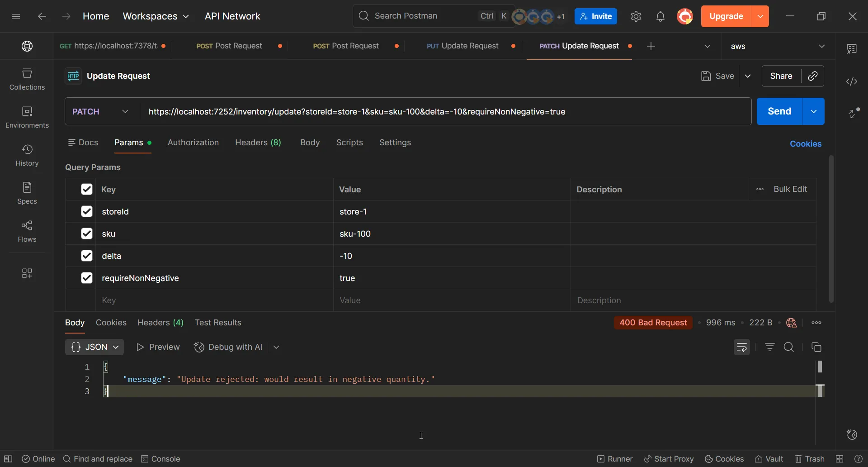Uncheck the delta query parameter
Image resolution: width=868 pixels, height=467 pixels.
pyautogui.click(x=86, y=256)
